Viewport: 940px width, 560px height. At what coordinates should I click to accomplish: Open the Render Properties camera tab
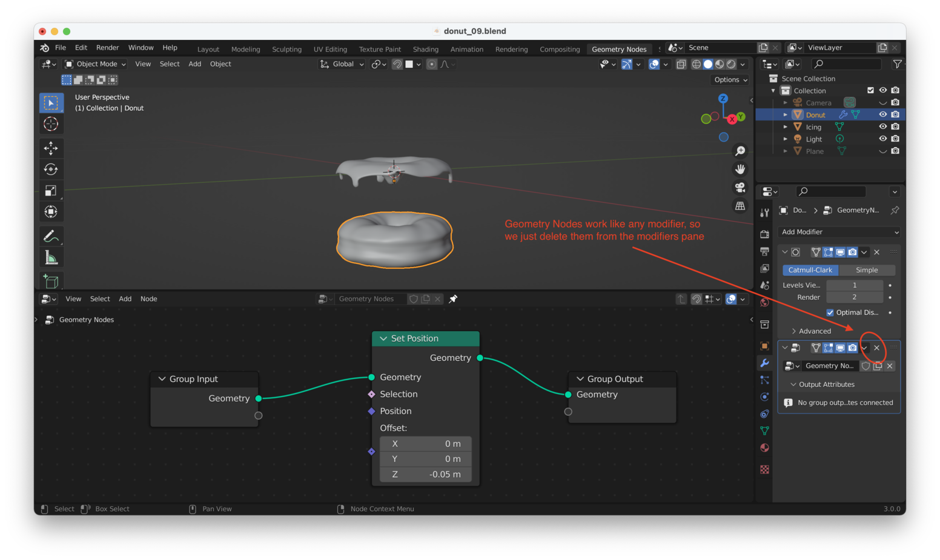click(764, 234)
